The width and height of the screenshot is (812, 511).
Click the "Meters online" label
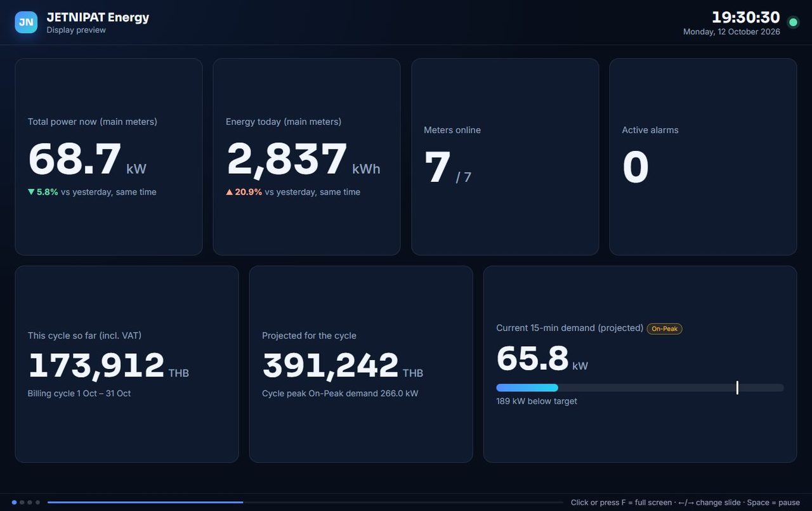[452, 130]
